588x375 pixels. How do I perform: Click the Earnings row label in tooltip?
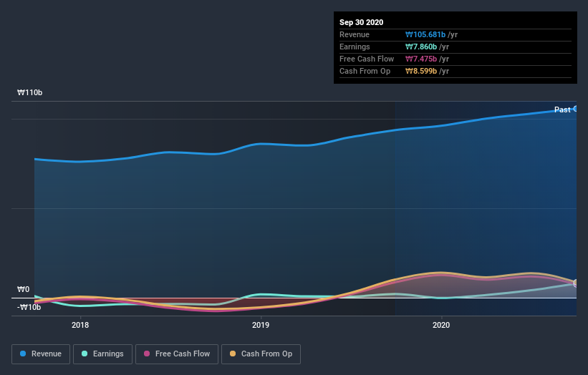355,47
